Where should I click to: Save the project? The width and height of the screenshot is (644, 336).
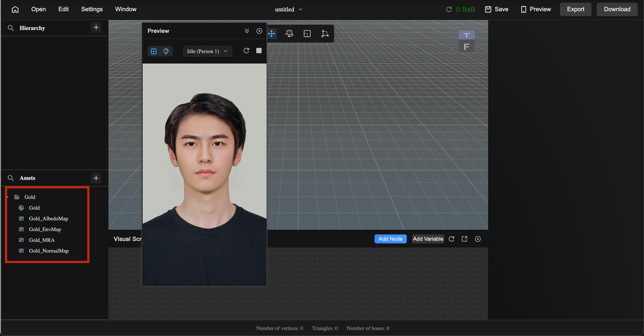(496, 9)
